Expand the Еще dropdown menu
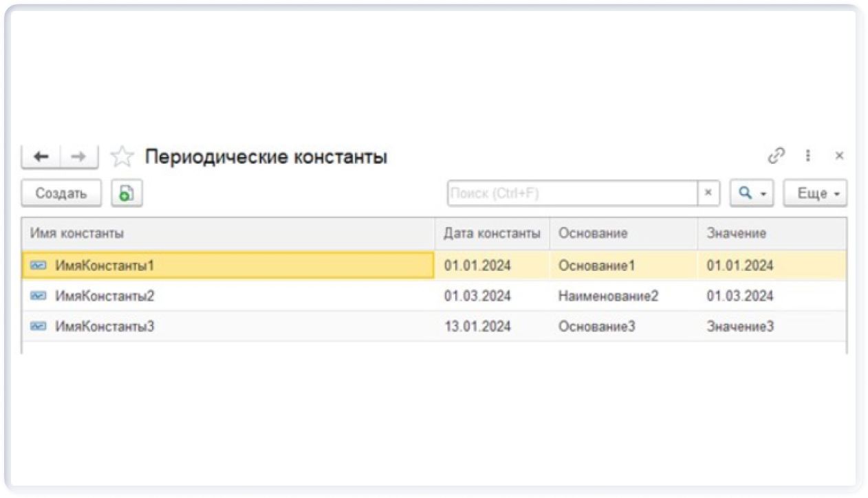Image resolution: width=868 pixels, height=498 pixels. 818,194
